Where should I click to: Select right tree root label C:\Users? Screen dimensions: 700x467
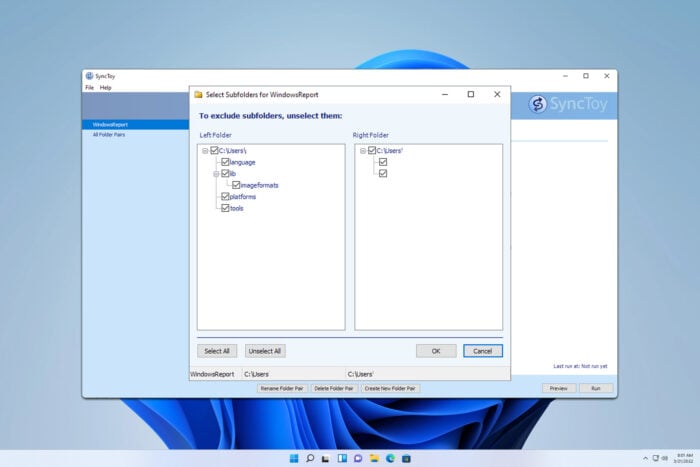(390, 150)
